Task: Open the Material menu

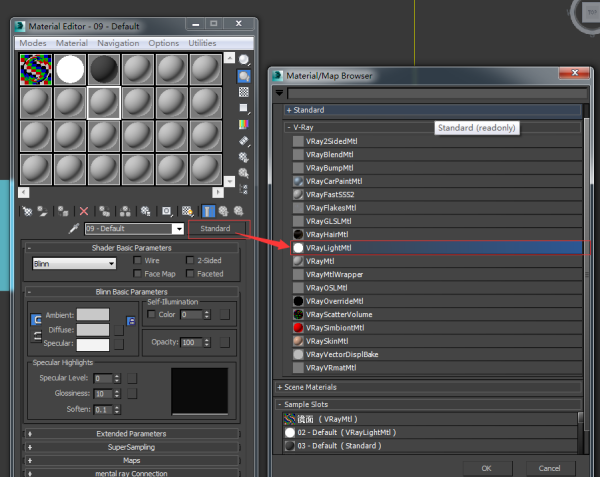Action: click(x=72, y=43)
